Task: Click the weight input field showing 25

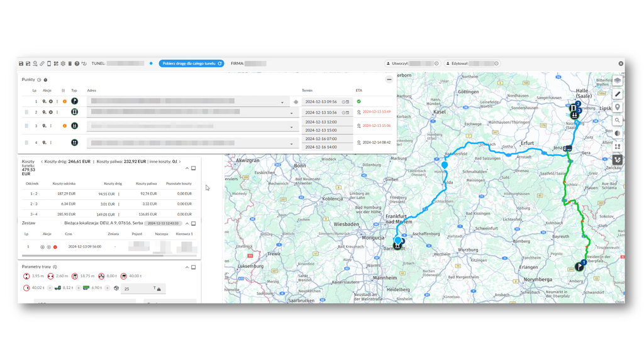Action: tap(143, 289)
